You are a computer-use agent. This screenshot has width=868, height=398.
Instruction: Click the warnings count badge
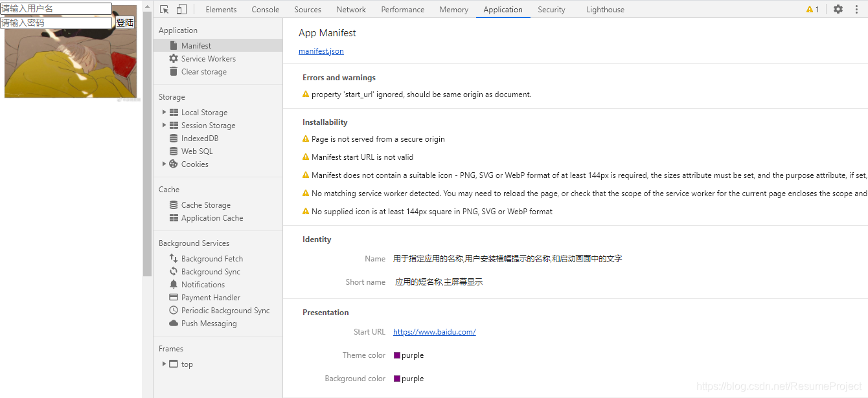coord(813,9)
